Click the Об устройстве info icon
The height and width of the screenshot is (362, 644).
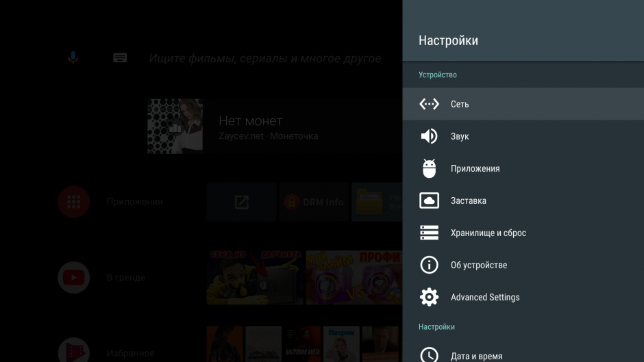point(429,265)
